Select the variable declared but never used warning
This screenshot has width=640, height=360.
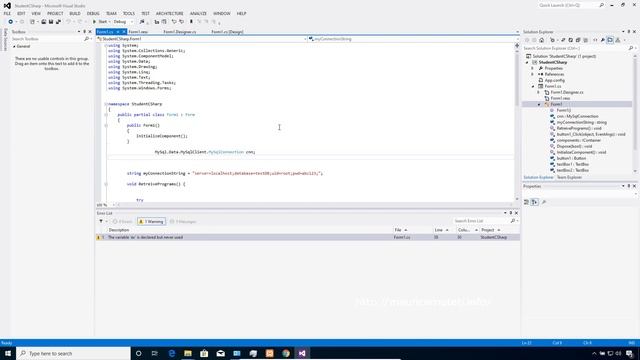point(308,238)
